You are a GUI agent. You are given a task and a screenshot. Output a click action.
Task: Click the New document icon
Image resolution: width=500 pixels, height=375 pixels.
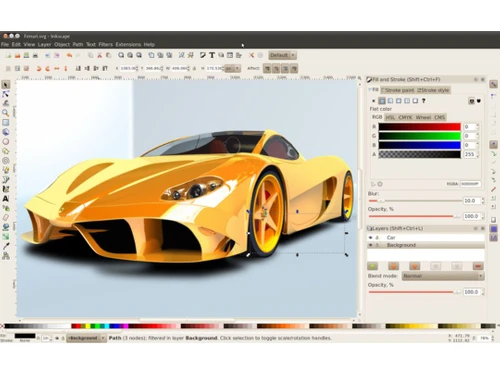(x=8, y=55)
